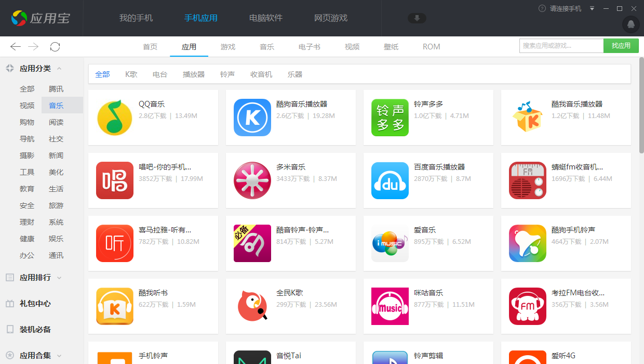Filter by 电台 category
644x364 pixels.
pyautogui.click(x=160, y=74)
